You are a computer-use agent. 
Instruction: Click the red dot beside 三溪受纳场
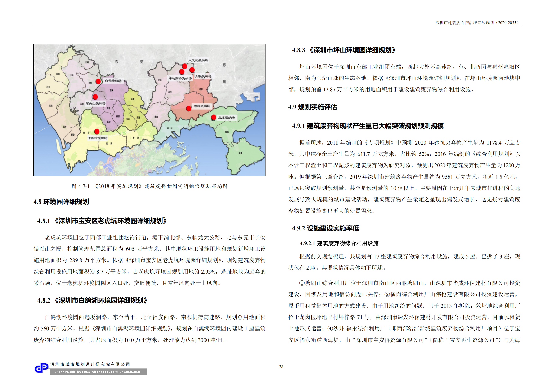click(x=214, y=118)
